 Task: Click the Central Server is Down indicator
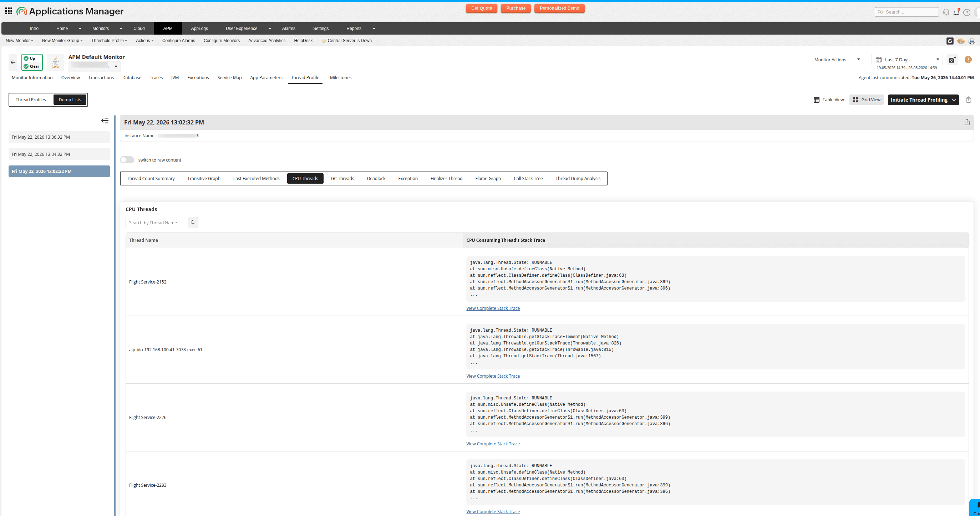point(346,41)
